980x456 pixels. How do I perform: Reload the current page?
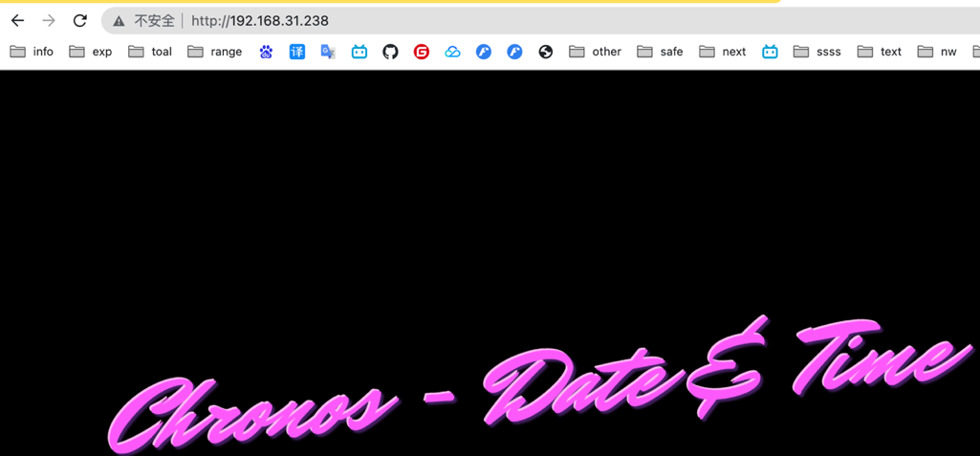pyautogui.click(x=80, y=20)
